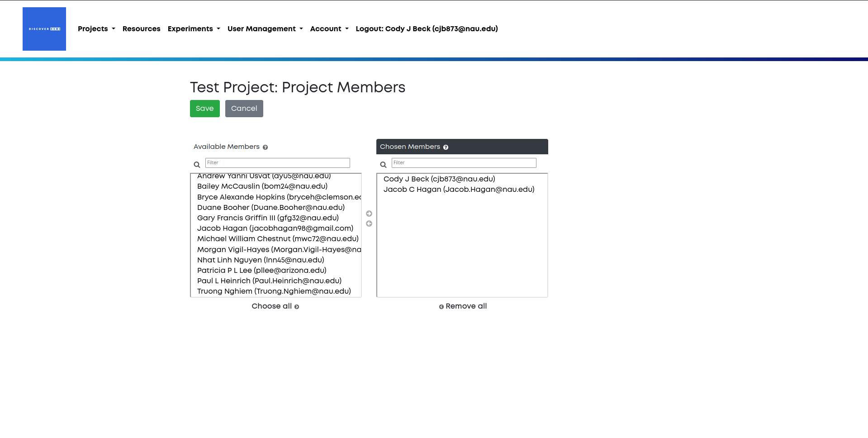868x438 pixels.
Task: Select Michael William Chestnut entry
Action: (276, 239)
